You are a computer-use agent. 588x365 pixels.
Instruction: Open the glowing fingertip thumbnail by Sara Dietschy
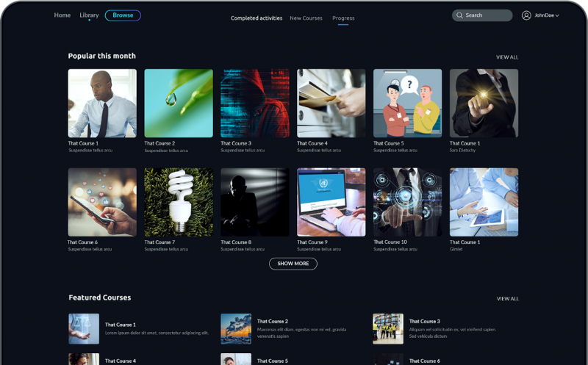tap(484, 103)
